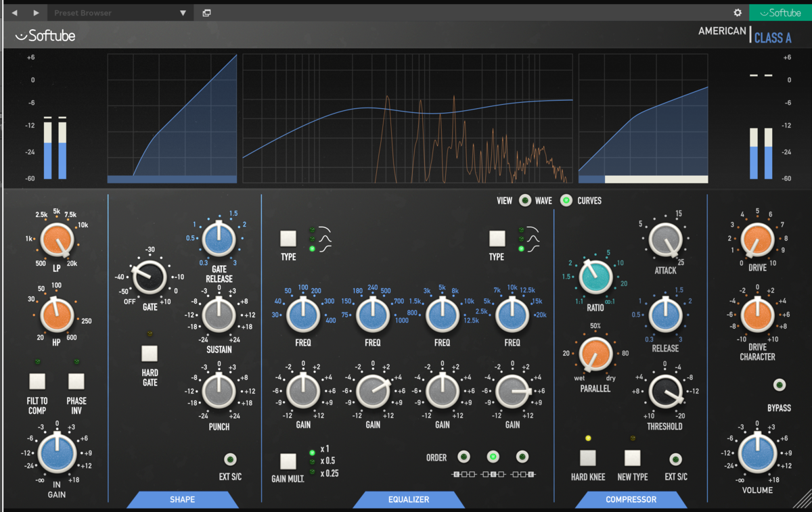Click high band TYPE button
Image resolution: width=812 pixels, height=512 pixels.
(497, 238)
